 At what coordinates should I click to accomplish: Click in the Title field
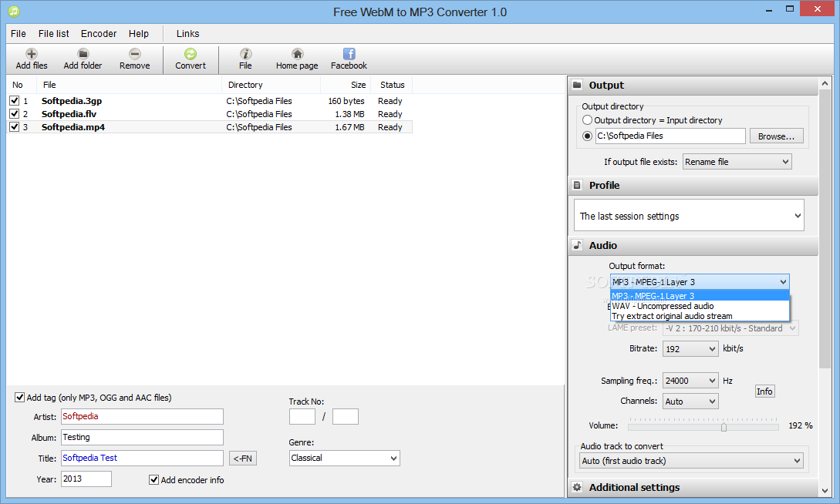pyautogui.click(x=142, y=458)
